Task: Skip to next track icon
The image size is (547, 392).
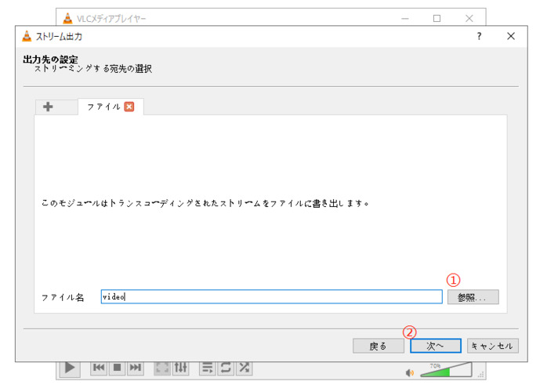Action: pos(136,368)
